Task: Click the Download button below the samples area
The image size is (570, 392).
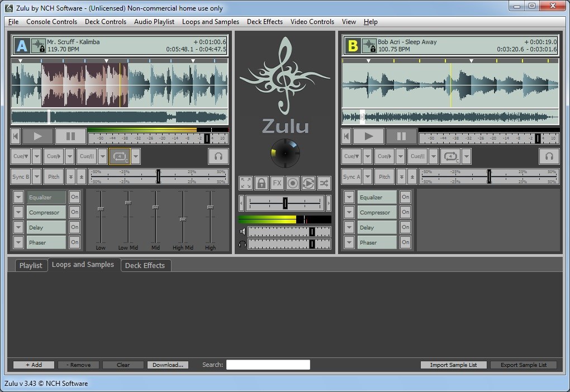Action: pyautogui.click(x=168, y=365)
